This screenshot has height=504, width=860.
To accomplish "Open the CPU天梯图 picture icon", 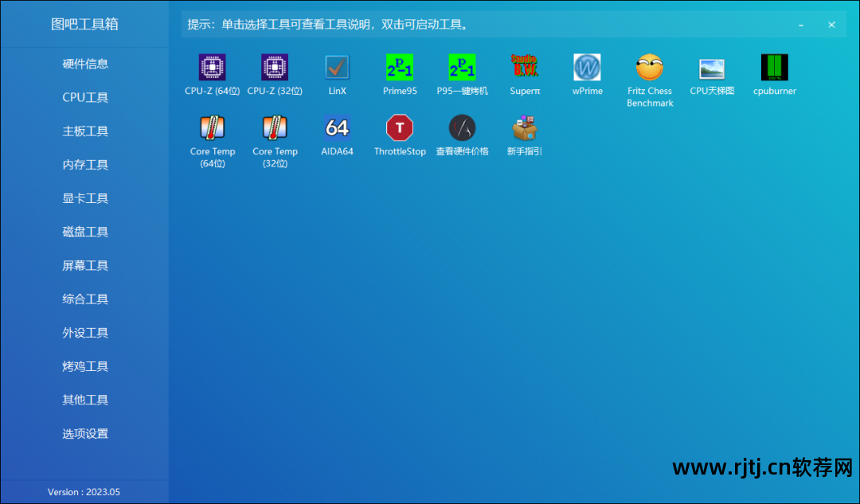I will point(712,68).
